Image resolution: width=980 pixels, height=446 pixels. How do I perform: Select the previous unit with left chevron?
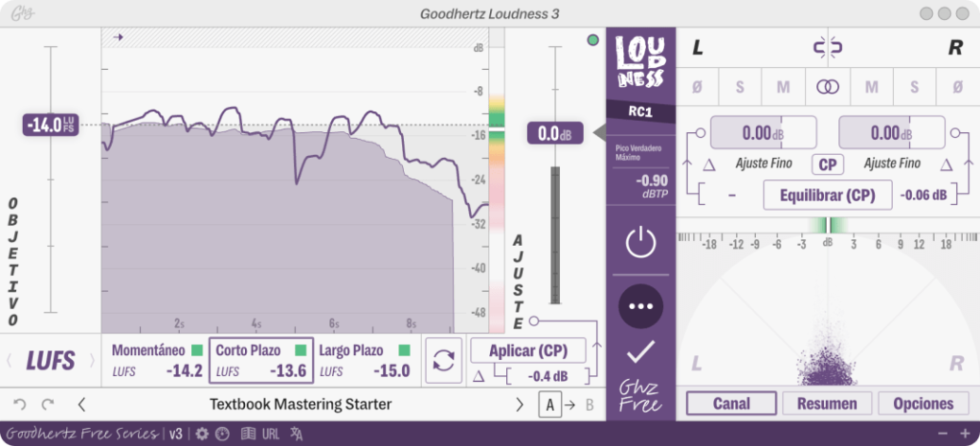[x=9, y=361]
